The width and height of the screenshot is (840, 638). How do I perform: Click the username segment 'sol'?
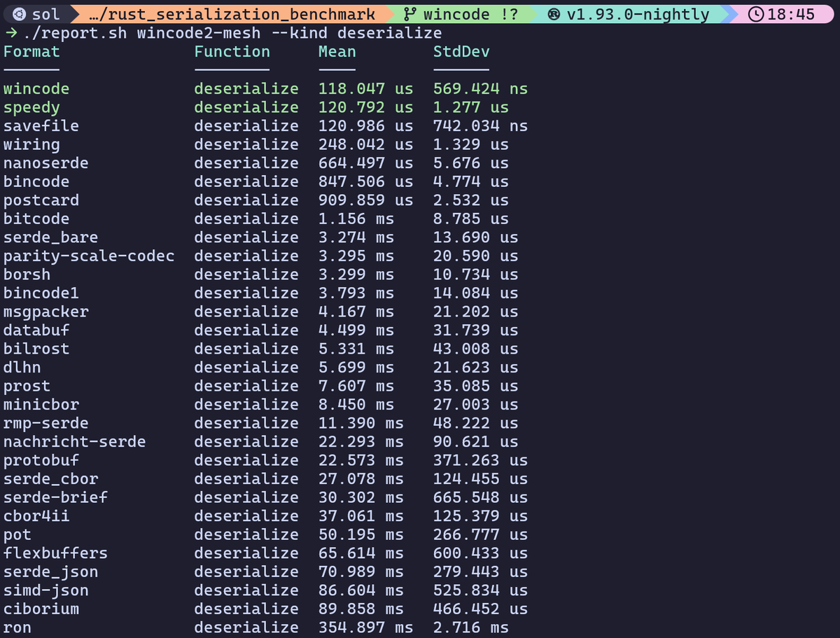click(x=46, y=14)
